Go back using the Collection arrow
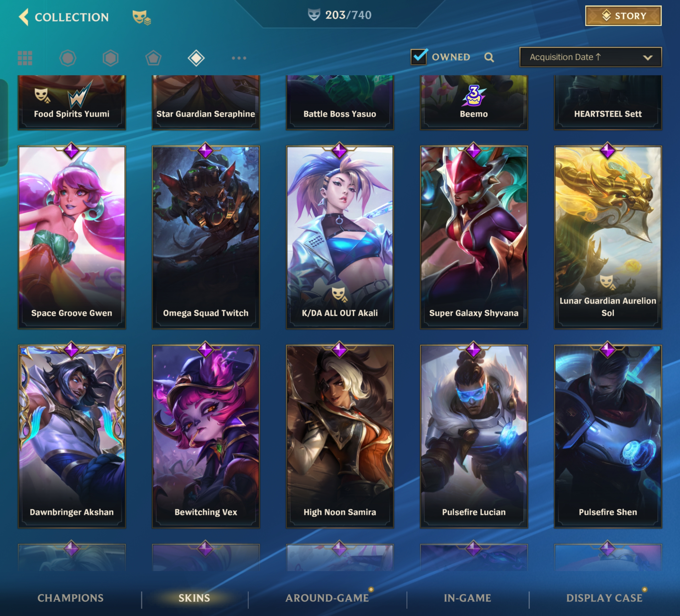The width and height of the screenshot is (680, 616). point(24,17)
